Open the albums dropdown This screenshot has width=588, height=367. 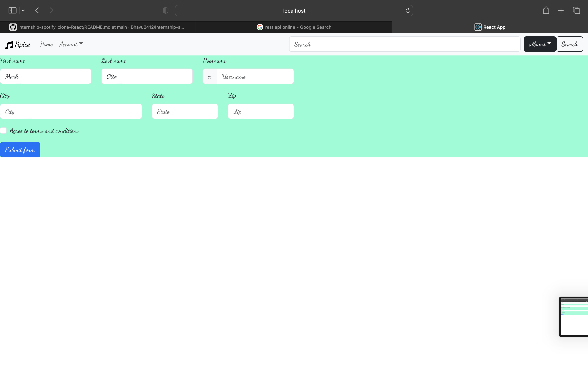click(x=539, y=44)
